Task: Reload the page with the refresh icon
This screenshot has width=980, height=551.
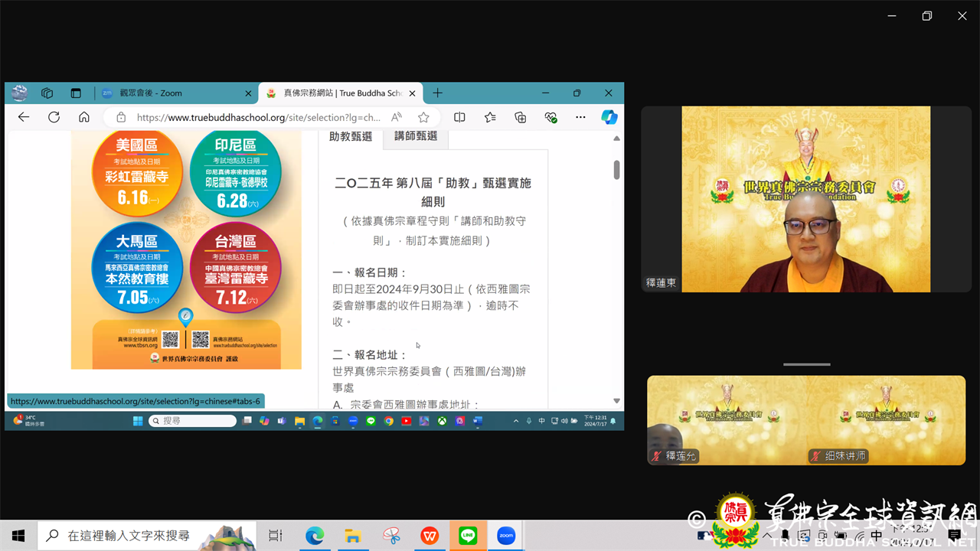Action: pos(54,117)
